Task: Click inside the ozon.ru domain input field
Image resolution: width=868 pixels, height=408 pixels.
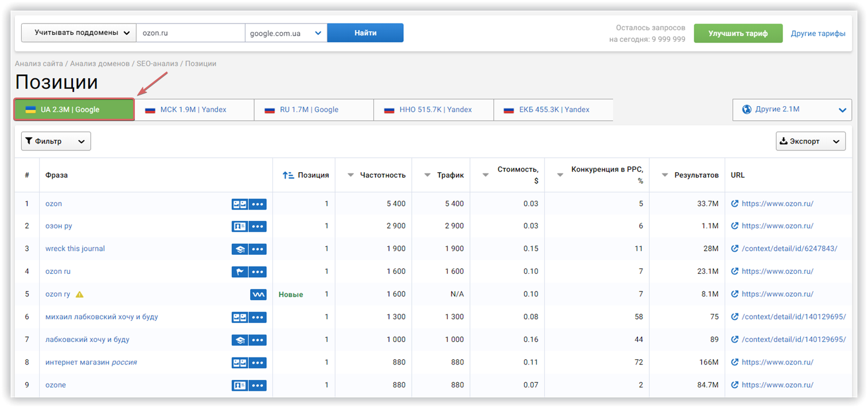Action: [x=189, y=33]
